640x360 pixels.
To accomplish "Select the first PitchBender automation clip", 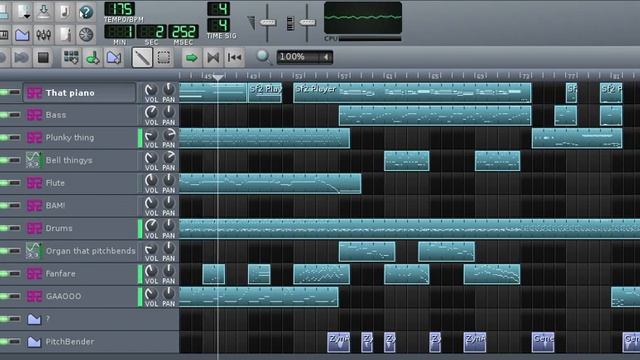I will (339, 342).
